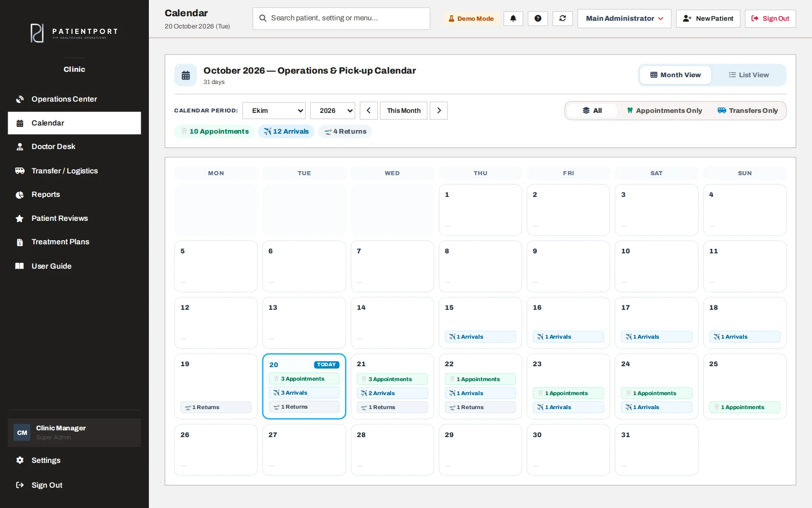812x508 pixels.
Task: Go to next month chevron
Action: (x=438, y=111)
